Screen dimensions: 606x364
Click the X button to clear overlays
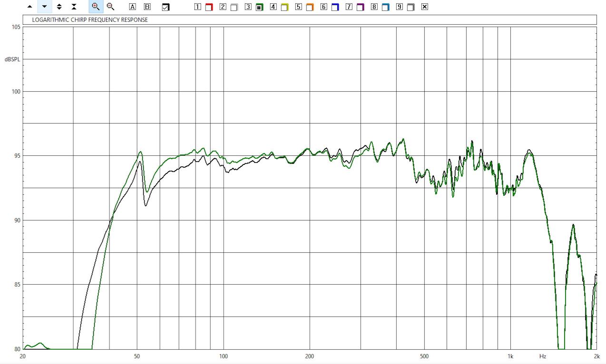point(425,7)
